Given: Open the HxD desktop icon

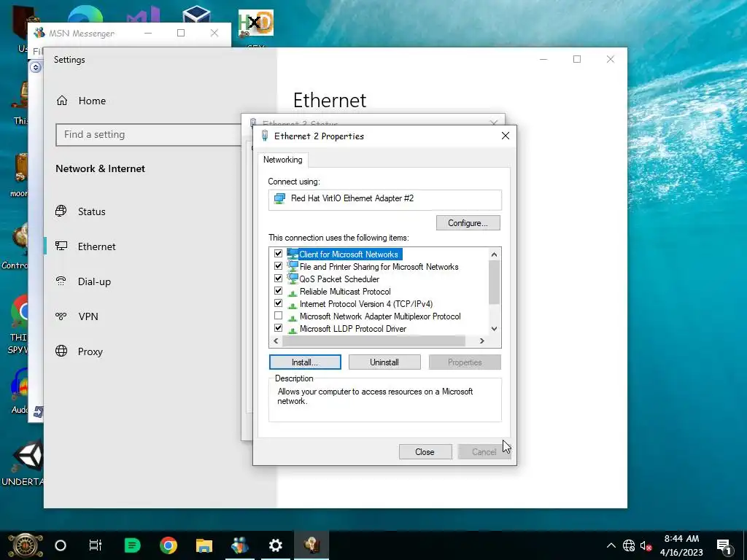Looking at the screenshot, I should click(x=256, y=24).
